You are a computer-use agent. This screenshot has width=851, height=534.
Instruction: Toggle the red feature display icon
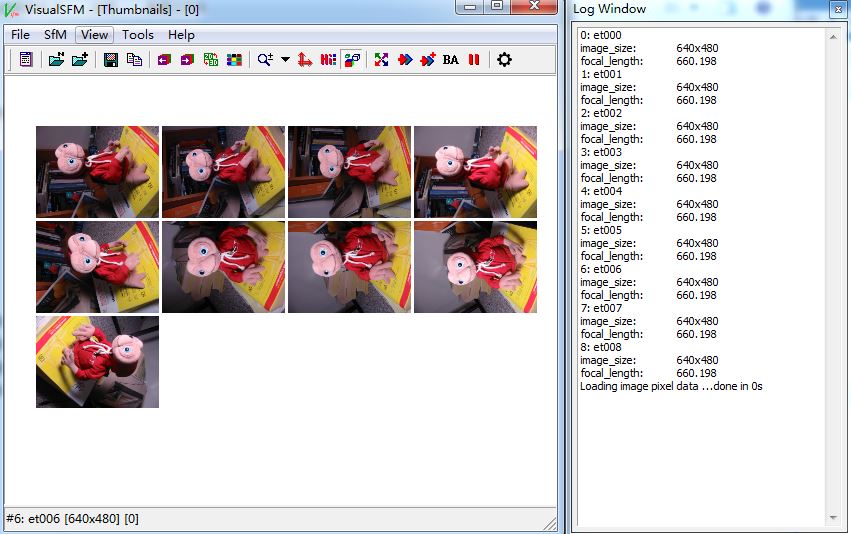tap(328, 59)
